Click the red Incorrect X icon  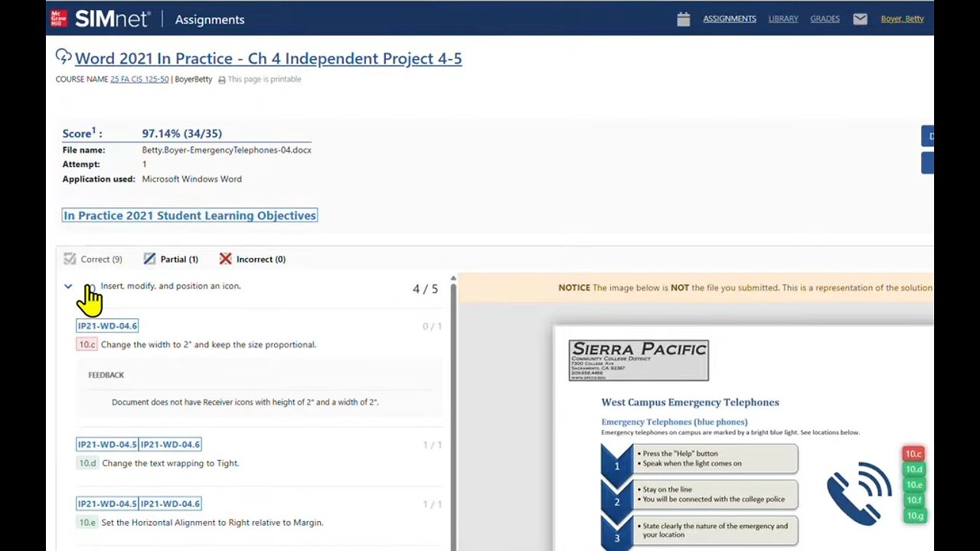point(225,259)
